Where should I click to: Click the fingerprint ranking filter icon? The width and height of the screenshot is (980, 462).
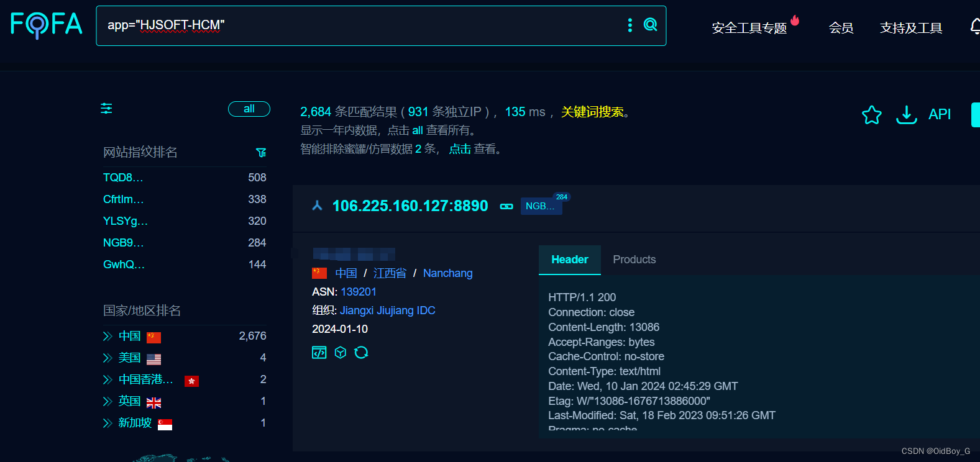261,153
